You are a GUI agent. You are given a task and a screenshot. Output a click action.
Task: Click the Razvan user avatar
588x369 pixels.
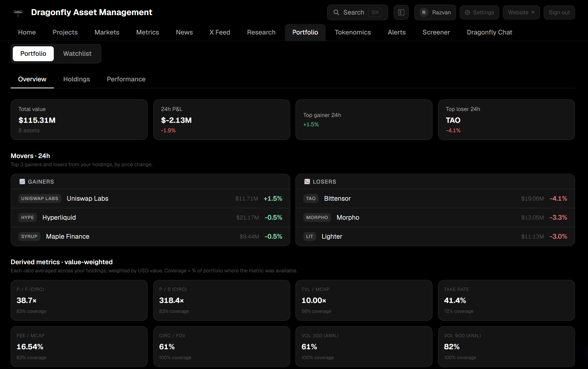click(424, 12)
